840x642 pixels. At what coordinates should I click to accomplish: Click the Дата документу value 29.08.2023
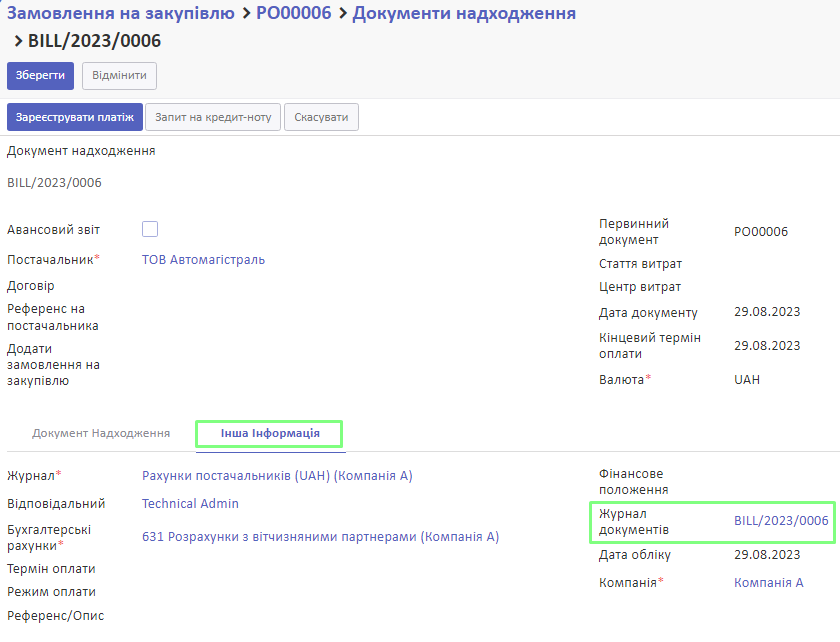coord(767,312)
